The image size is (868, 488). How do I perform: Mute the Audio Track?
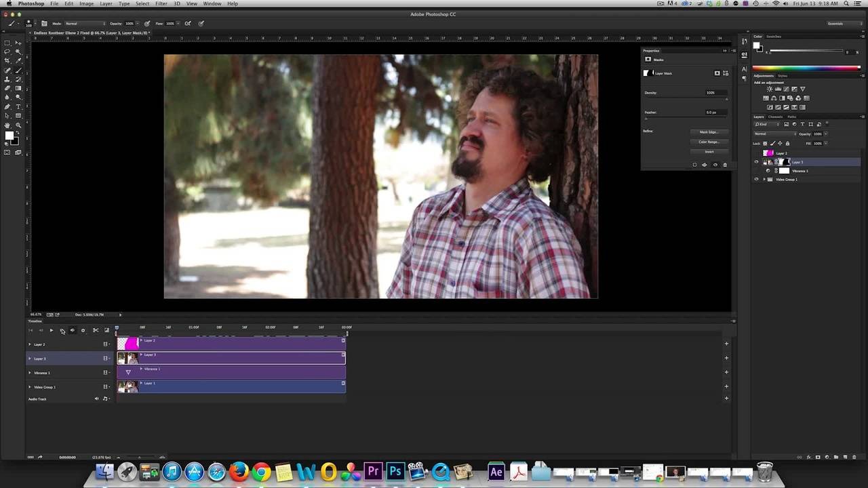96,399
